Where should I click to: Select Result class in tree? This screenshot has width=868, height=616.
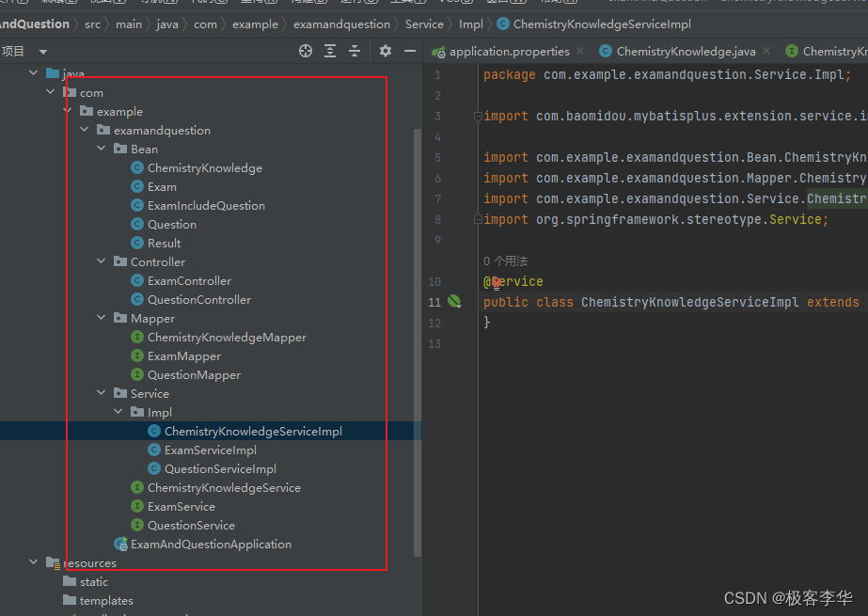[x=164, y=244]
